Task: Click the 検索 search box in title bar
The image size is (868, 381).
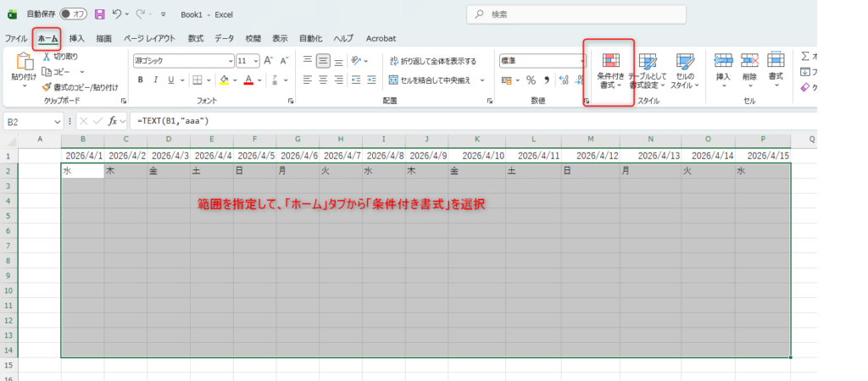Action: [x=585, y=14]
